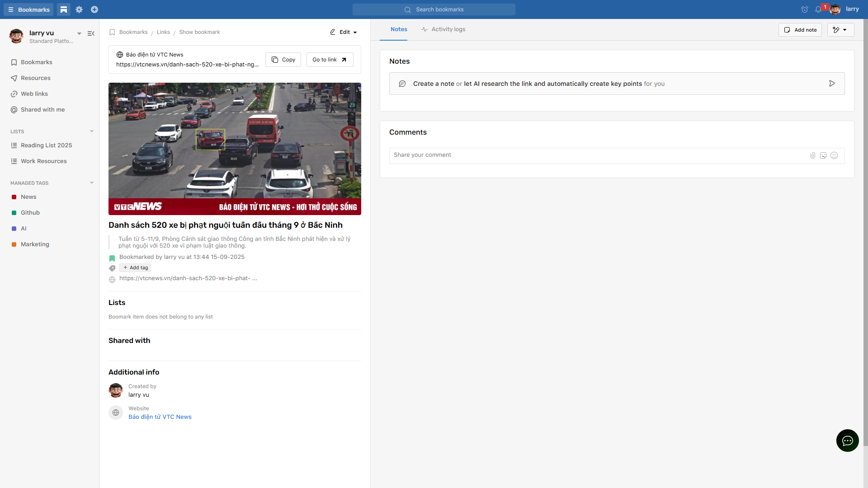Click the Copy link button
The height and width of the screenshot is (488, 868).
tap(283, 60)
